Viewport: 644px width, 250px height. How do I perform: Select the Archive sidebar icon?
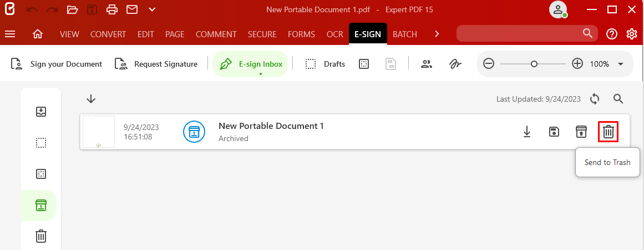pos(40,205)
